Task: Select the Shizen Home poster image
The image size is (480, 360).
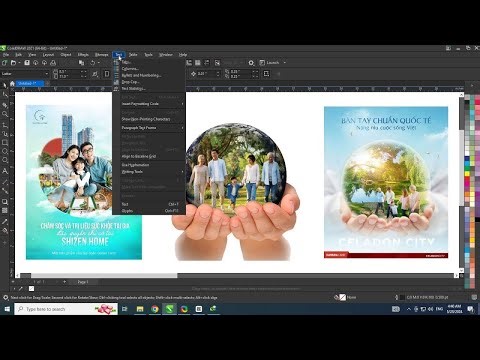Action: 84,182
